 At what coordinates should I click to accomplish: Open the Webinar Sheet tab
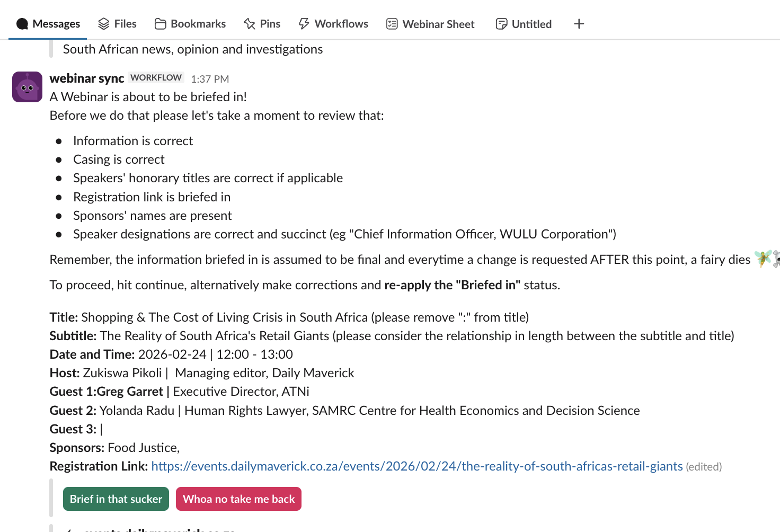(x=430, y=24)
